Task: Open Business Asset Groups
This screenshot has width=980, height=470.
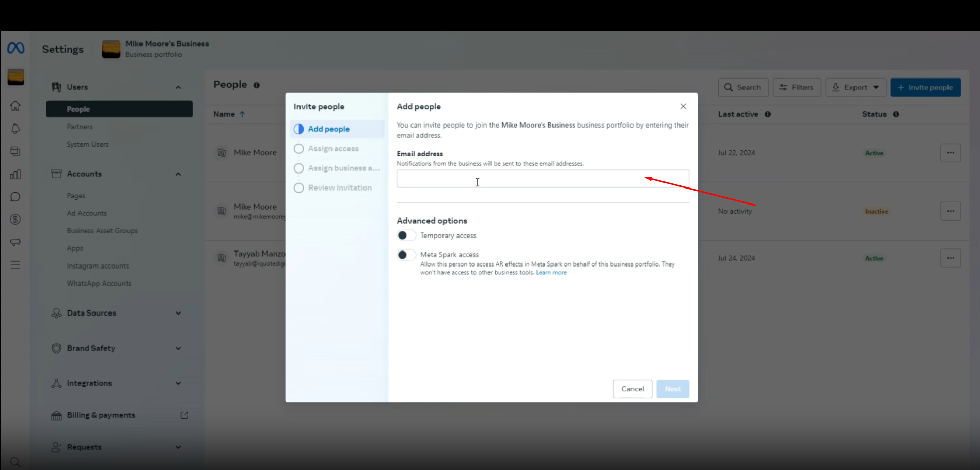Action: coord(102,231)
